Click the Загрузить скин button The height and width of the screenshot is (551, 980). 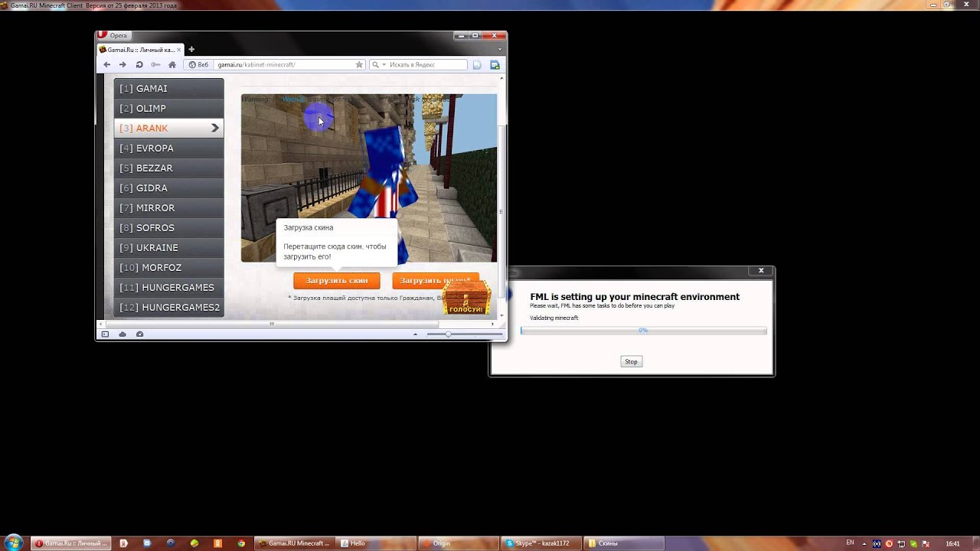point(337,281)
